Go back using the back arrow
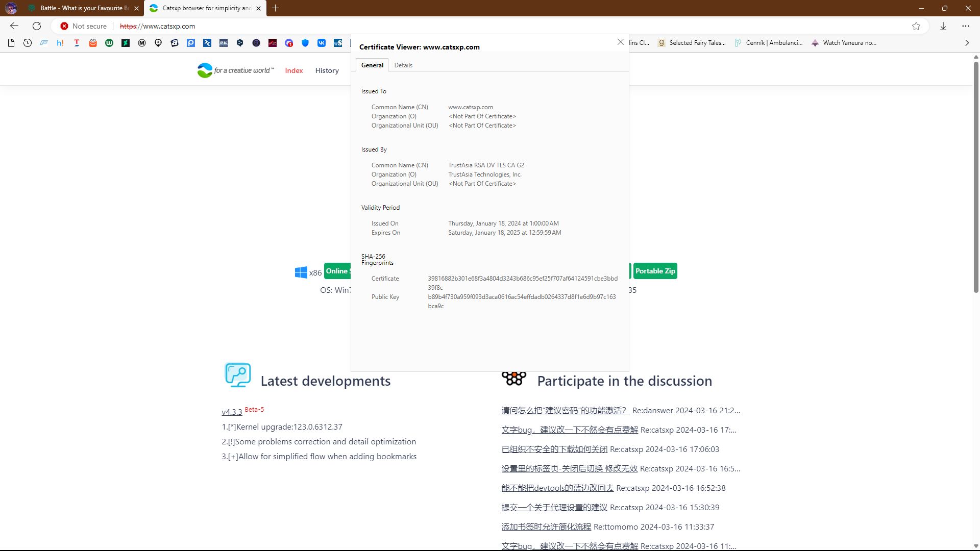This screenshot has width=980, height=551. [x=14, y=26]
